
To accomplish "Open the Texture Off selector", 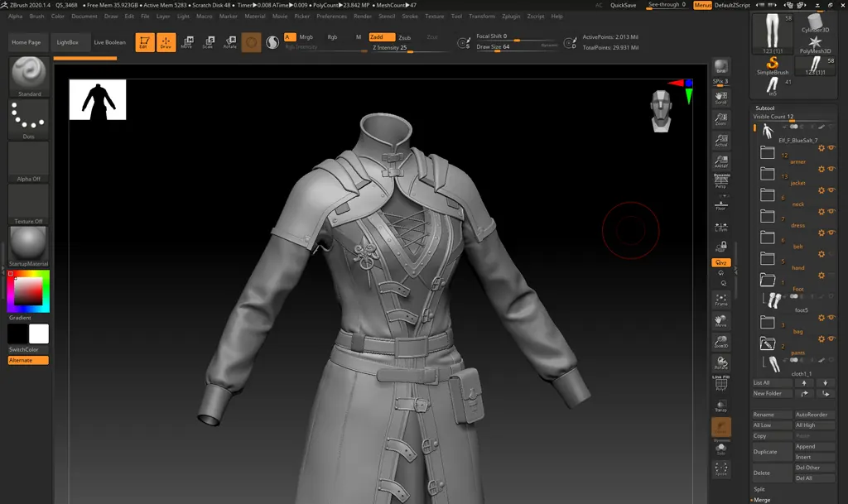I will pos(29,204).
